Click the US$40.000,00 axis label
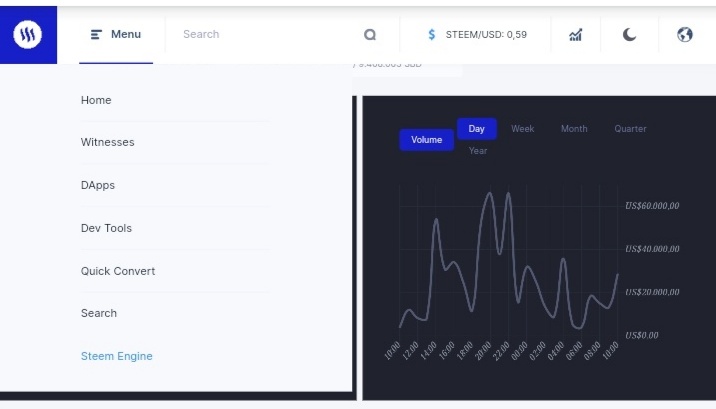This screenshot has width=716, height=409. (x=652, y=249)
